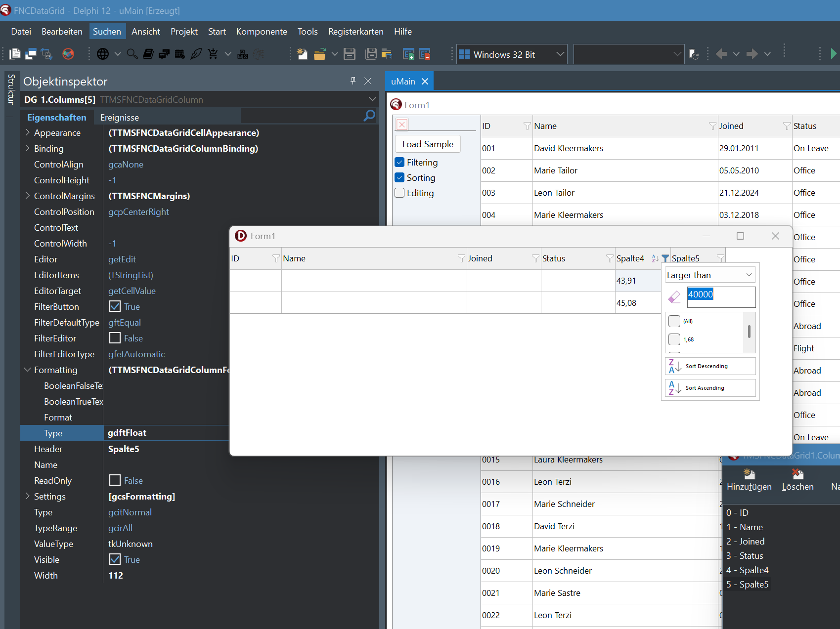
Task: Click the search magnifier in Objektinspektor filter
Action: (369, 116)
